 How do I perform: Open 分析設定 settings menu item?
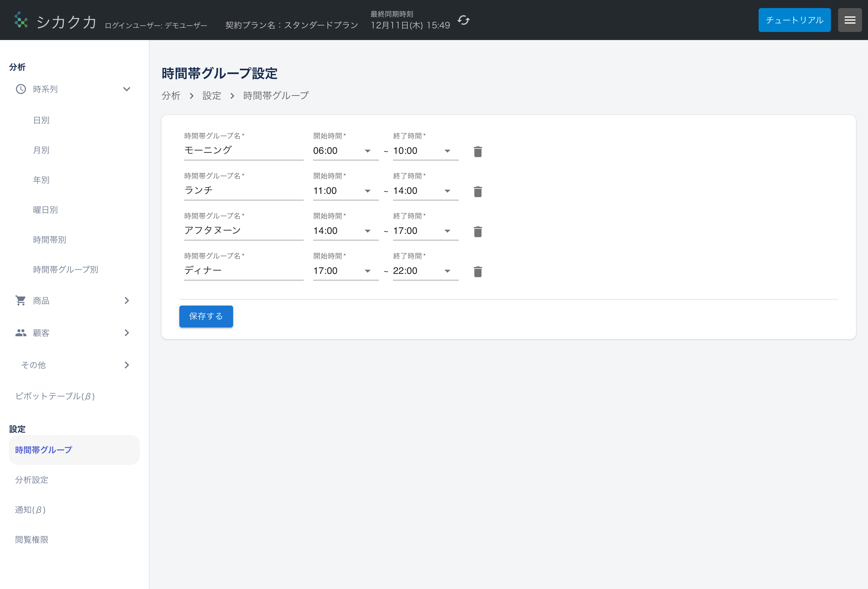tap(32, 480)
